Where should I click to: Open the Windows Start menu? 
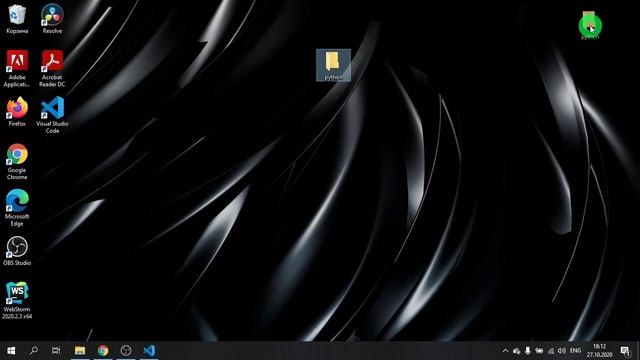coord(11,351)
